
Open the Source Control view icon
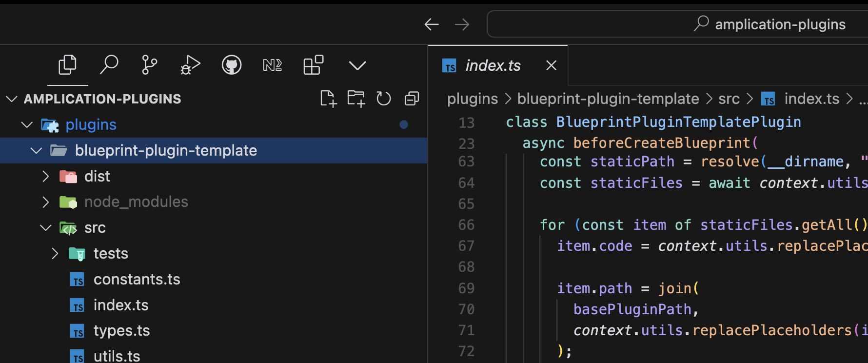[149, 65]
